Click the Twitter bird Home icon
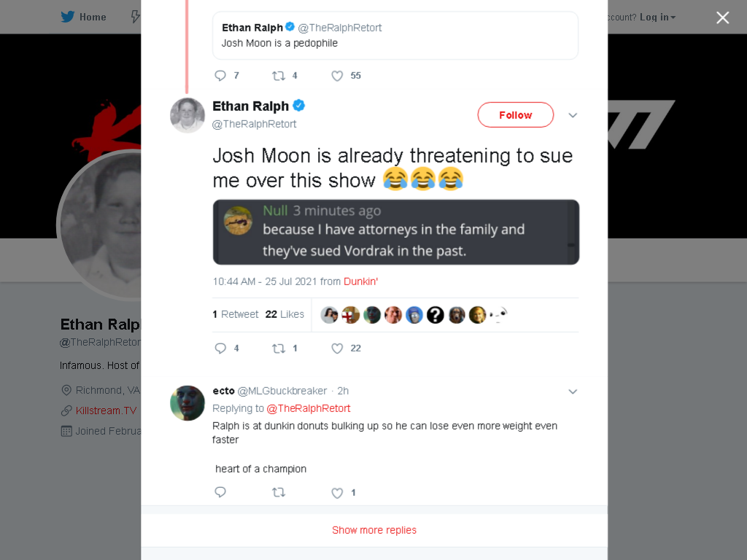747x560 pixels. click(68, 17)
